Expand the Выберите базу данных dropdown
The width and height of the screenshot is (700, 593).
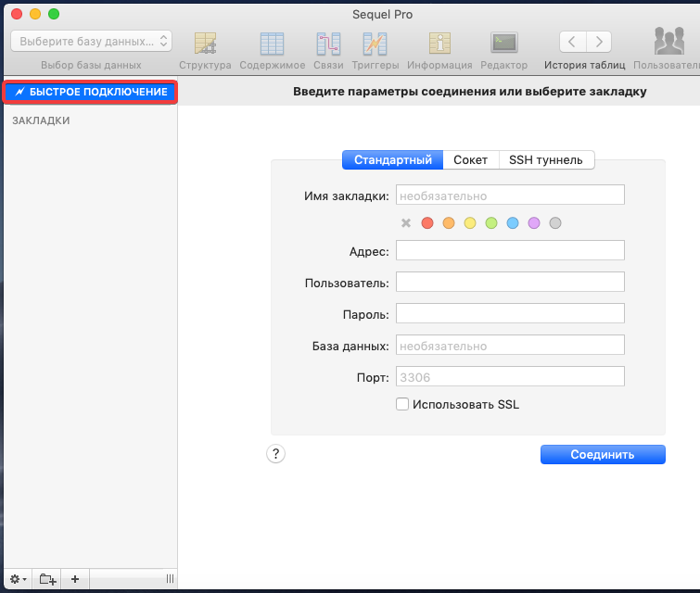91,41
